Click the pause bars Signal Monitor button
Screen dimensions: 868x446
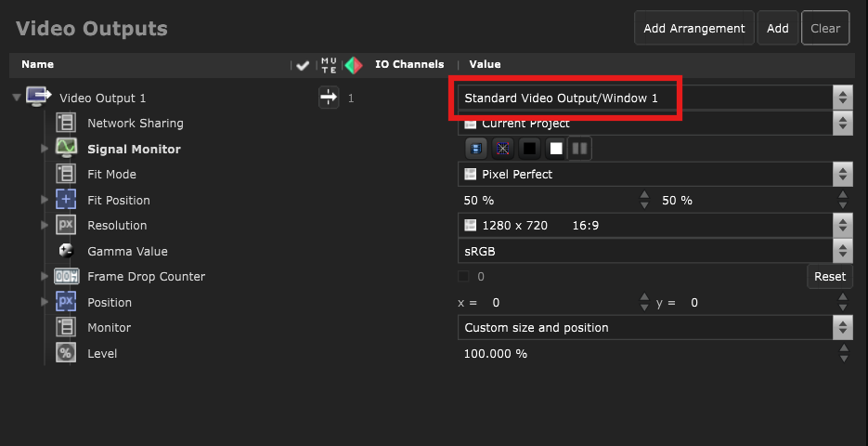(579, 149)
